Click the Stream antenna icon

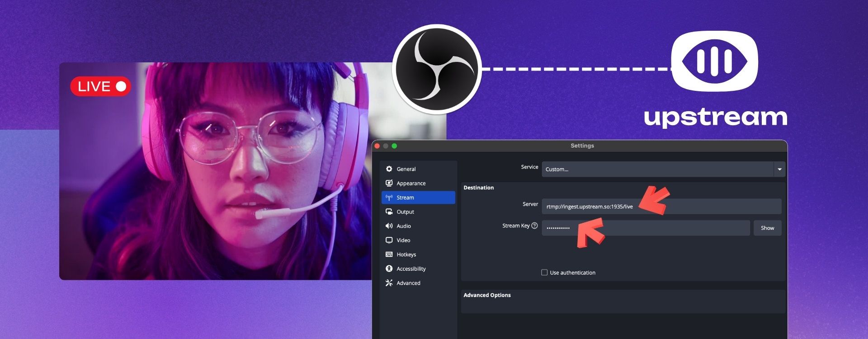(389, 198)
